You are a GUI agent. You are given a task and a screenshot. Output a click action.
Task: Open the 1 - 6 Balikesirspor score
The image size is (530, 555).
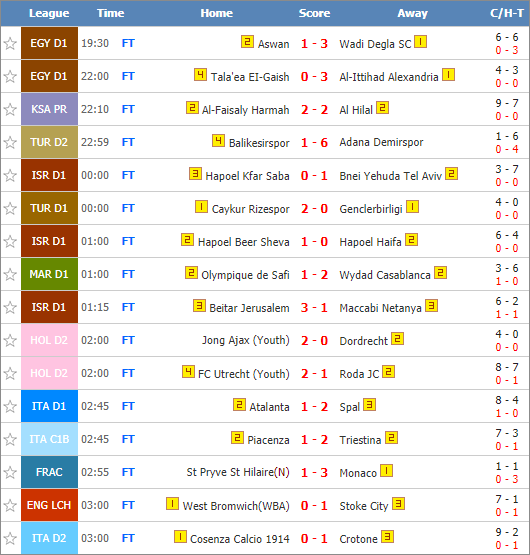(314, 143)
